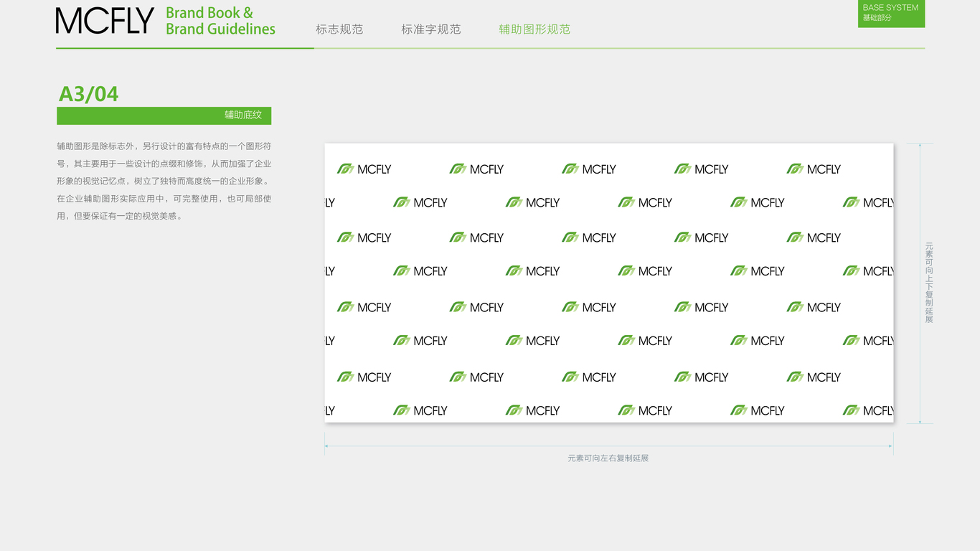This screenshot has height=551, width=980.
Task: Click the caption 元素可向左右复制延展
Action: [x=608, y=458]
